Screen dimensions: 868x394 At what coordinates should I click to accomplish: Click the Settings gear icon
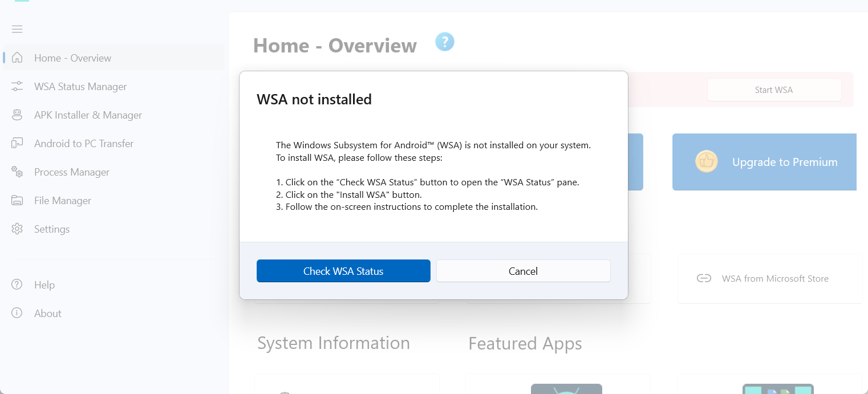pos(17,229)
